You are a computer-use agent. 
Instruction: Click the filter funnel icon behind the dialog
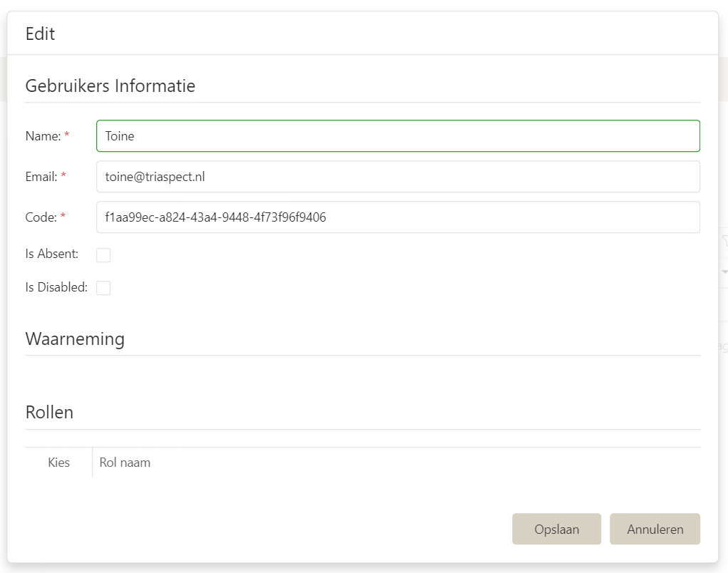[x=724, y=242]
